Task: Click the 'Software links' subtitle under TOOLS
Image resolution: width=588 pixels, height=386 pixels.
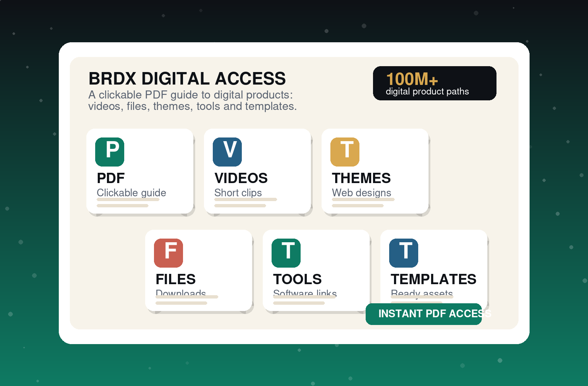Action: [305, 293]
